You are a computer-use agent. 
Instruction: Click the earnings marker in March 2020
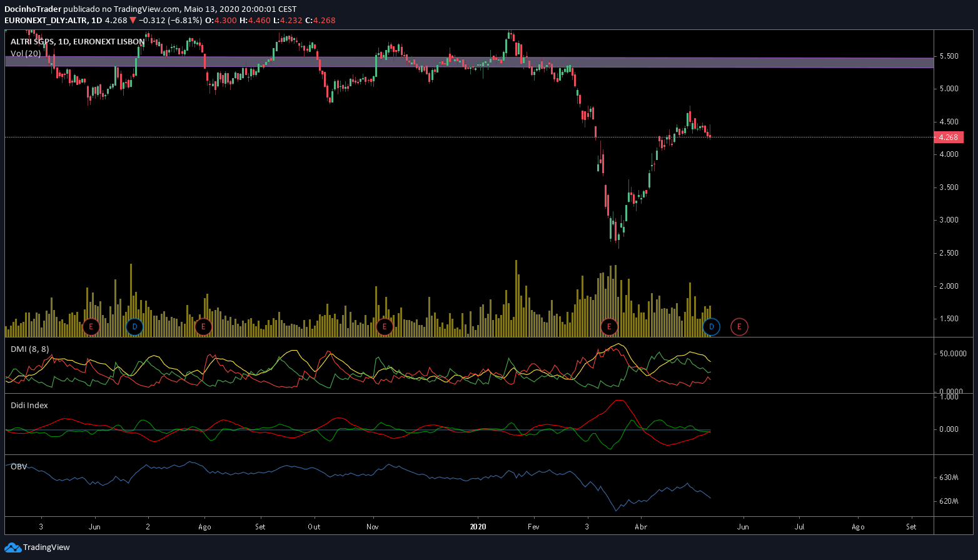[x=609, y=326]
